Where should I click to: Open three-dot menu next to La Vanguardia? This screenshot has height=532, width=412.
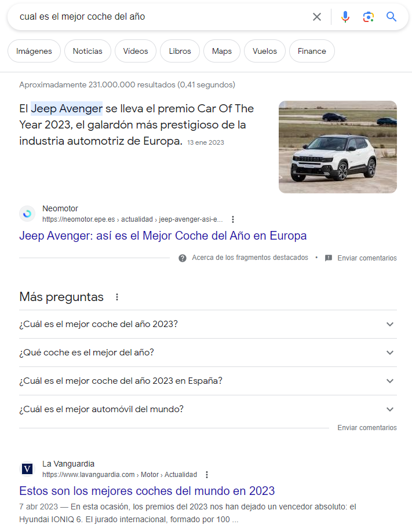click(x=206, y=475)
